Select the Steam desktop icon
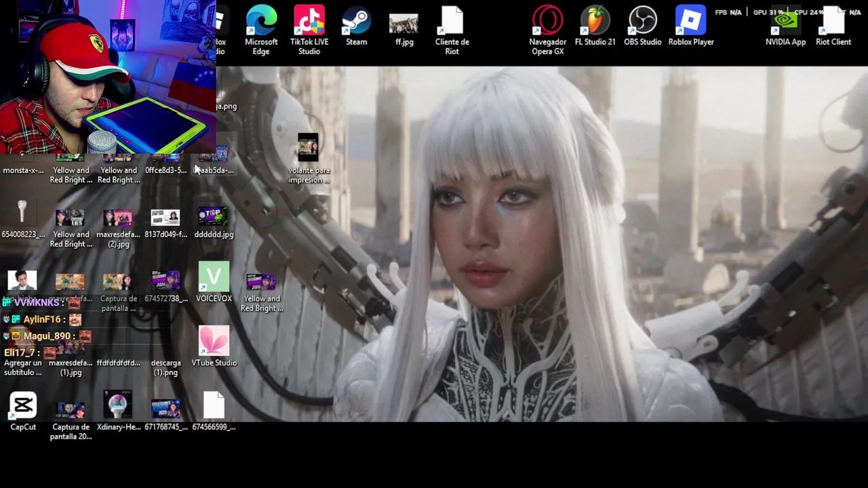868x488 pixels. pyautogui.click(x=356, y=26)
